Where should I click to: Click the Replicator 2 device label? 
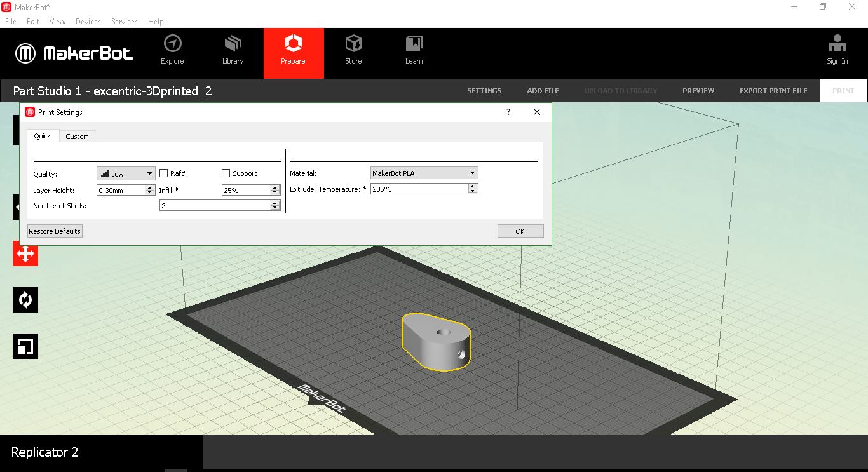click(45, 452)
